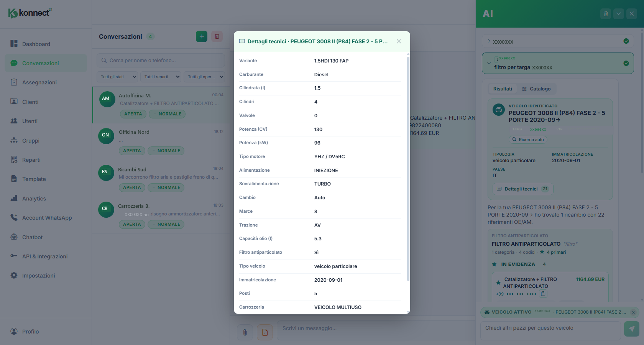Image resolution: width=644 pixels, height=345 pixels.
Task: Click the Ricerca auto button
Action: pos(528,140)
